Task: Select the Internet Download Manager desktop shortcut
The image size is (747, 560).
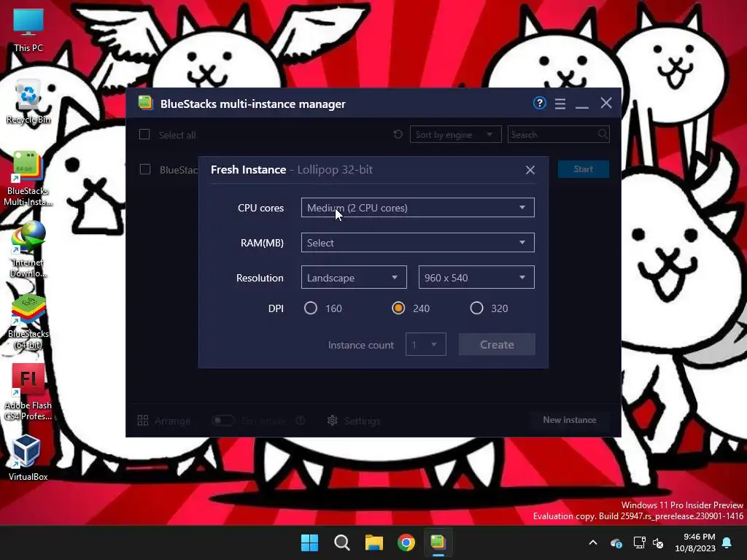Action: pyautogui.click(x=28, y=249)
